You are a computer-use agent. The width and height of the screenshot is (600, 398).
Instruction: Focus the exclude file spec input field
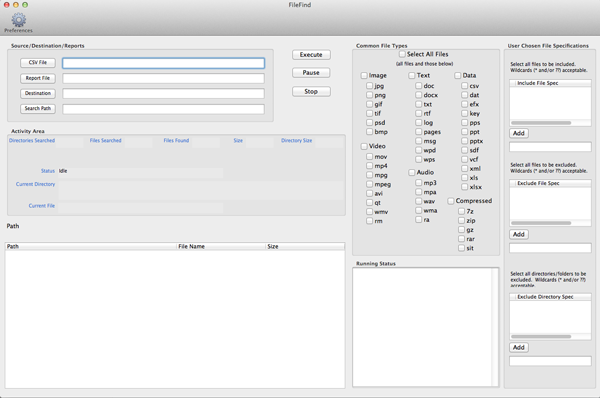550,248
